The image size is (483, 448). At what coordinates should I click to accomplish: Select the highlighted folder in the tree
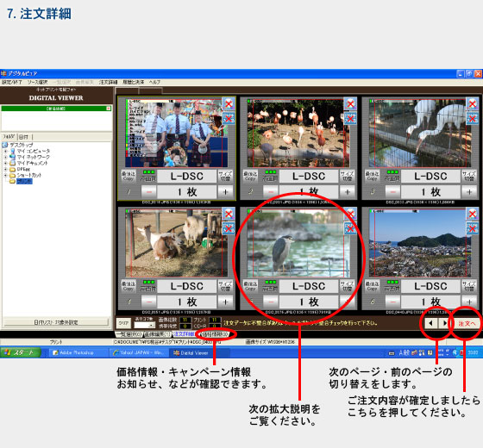tap(24, 181)
